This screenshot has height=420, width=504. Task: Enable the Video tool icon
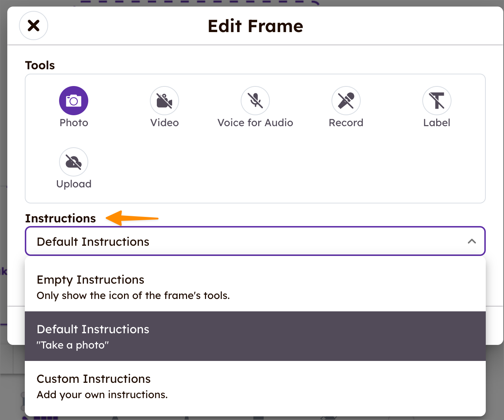(164, 101)
